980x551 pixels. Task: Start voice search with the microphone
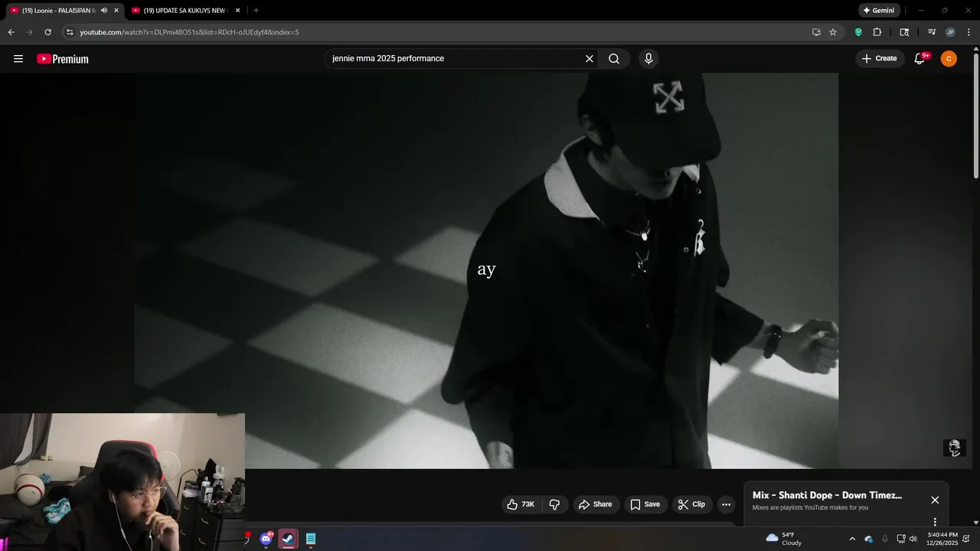[x=648, y=59]
